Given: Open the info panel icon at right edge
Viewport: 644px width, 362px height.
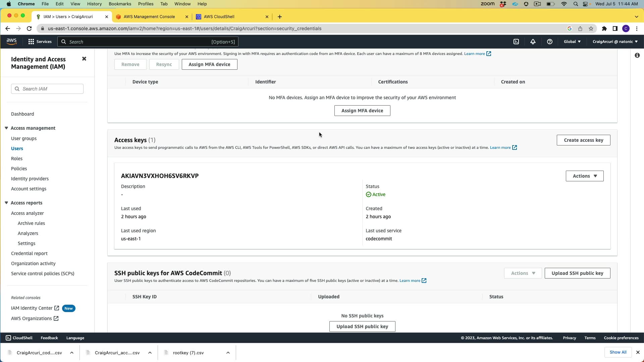Looking at the screenshot, I should tap(637, 55).
